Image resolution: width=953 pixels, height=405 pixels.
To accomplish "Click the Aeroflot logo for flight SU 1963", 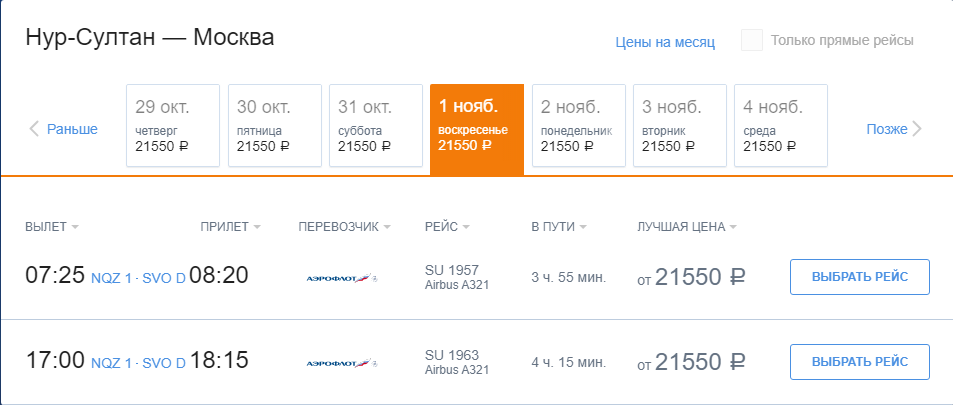I will (341, 362).
